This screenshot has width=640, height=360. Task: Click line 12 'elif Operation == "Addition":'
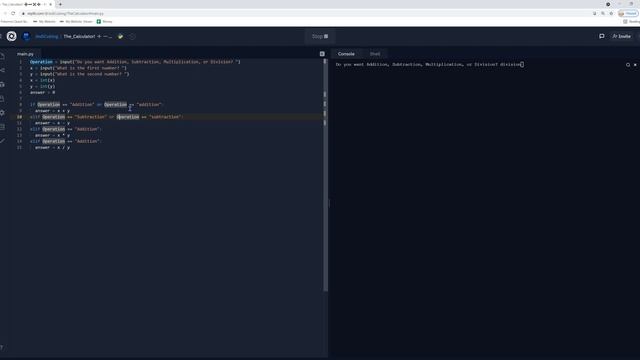point(65,129)
